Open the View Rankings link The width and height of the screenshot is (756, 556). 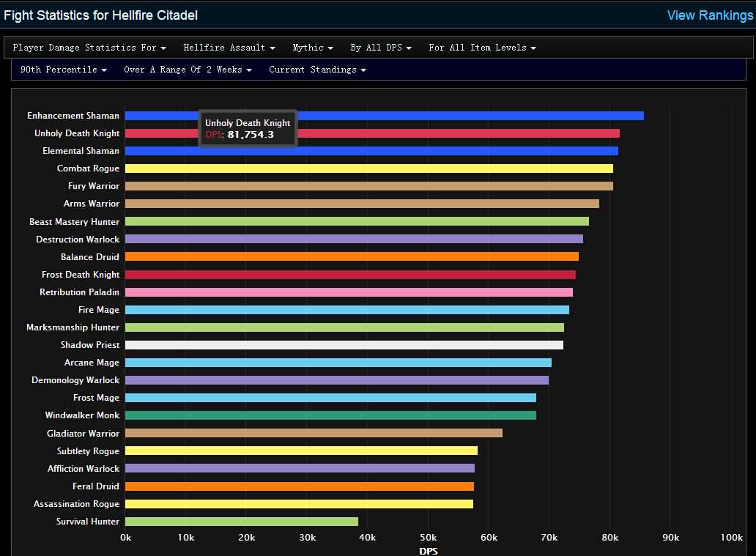[x=710, y=15]
